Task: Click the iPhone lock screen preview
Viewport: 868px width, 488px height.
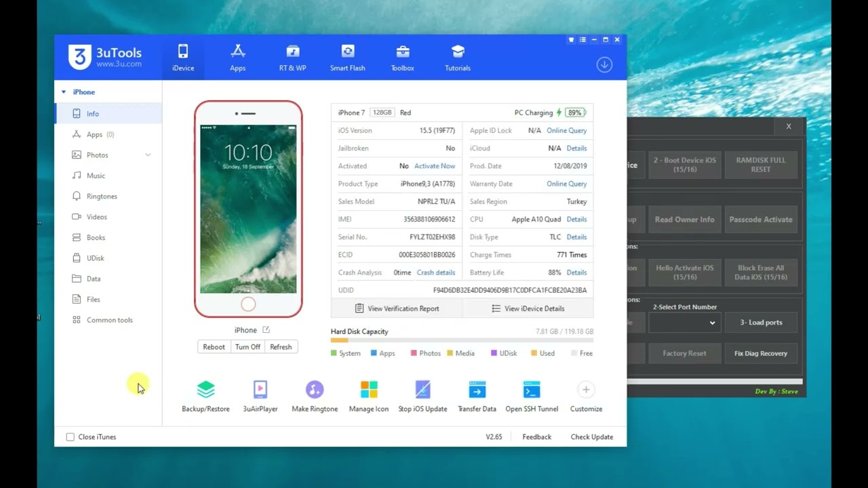Action: [248, 209]
